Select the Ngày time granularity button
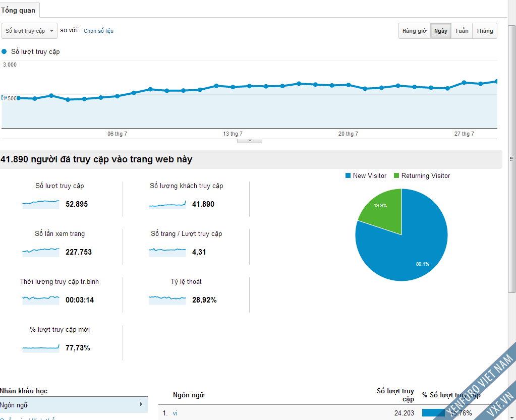The width and height of the screenshot is (516, 420). click(x=441, y=31)
